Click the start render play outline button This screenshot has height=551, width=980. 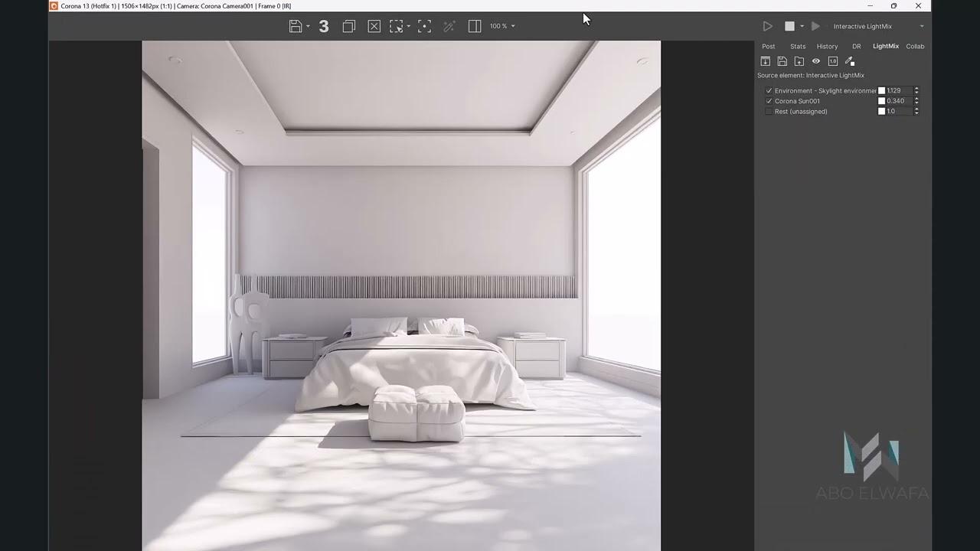pyautogui.click(x=767, y=26)
